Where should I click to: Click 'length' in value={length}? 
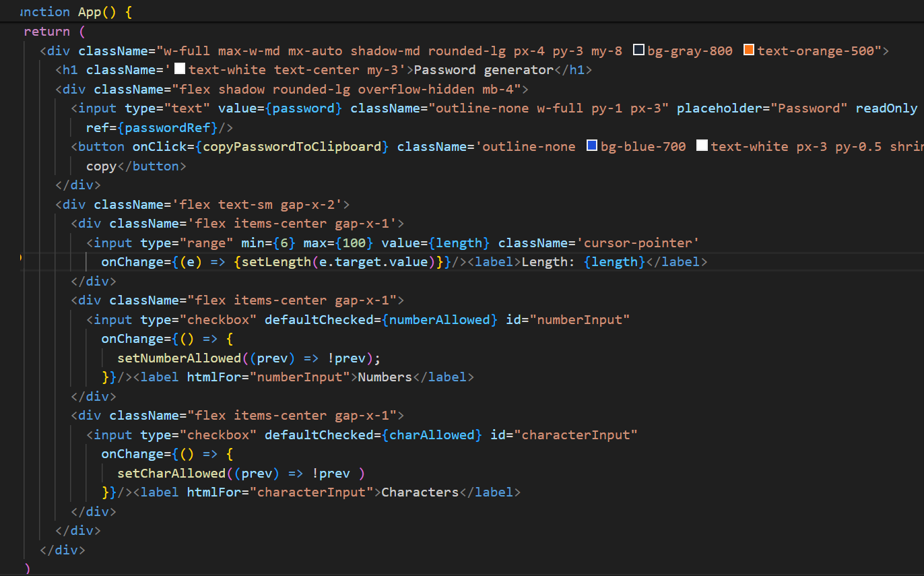coord(459,243)
